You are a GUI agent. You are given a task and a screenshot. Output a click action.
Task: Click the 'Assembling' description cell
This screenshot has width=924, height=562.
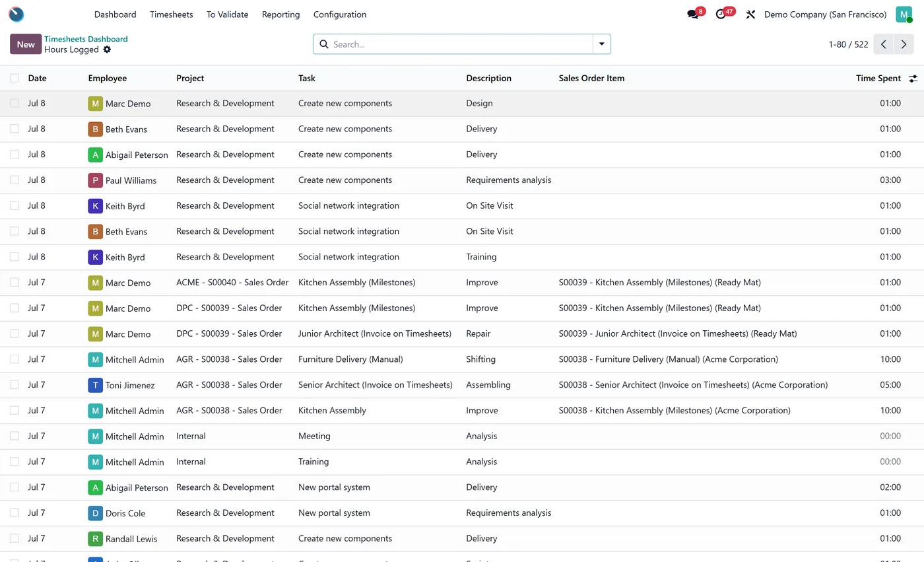[x=488, y=384]
